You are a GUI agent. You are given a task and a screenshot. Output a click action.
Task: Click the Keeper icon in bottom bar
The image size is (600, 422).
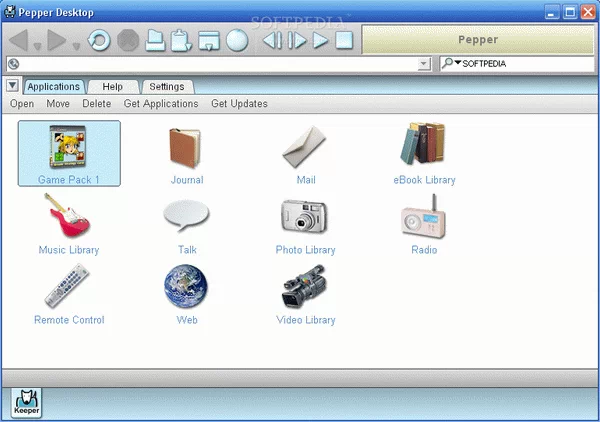26,403
